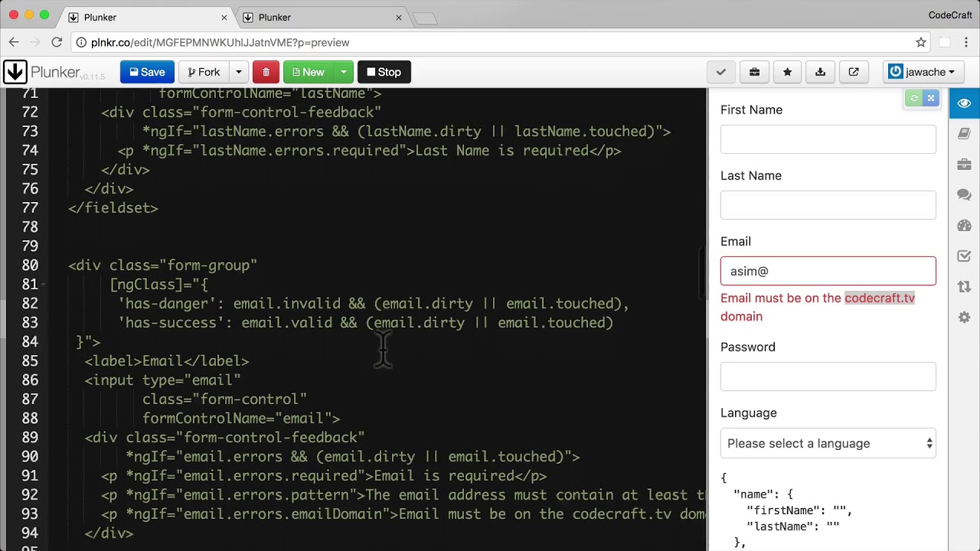This screenshot has height=551, width=980.
Task: Expand the preview to fullscreen
Action: coord(931,98)
